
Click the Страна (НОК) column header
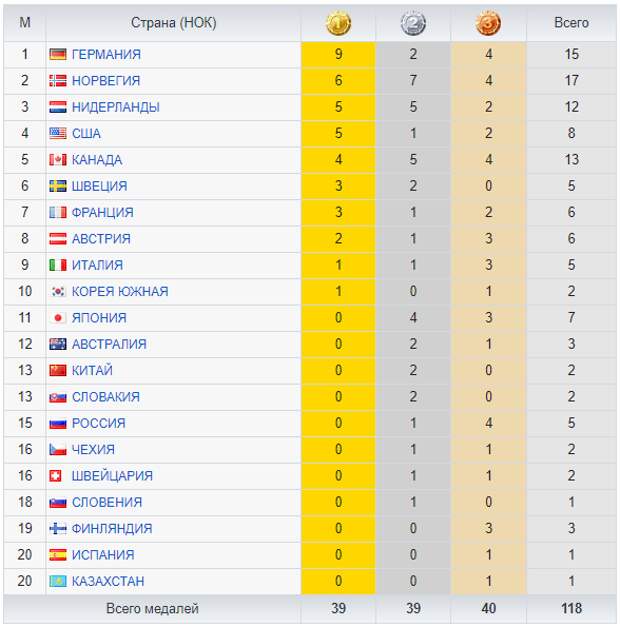click(x=173, y=23)
